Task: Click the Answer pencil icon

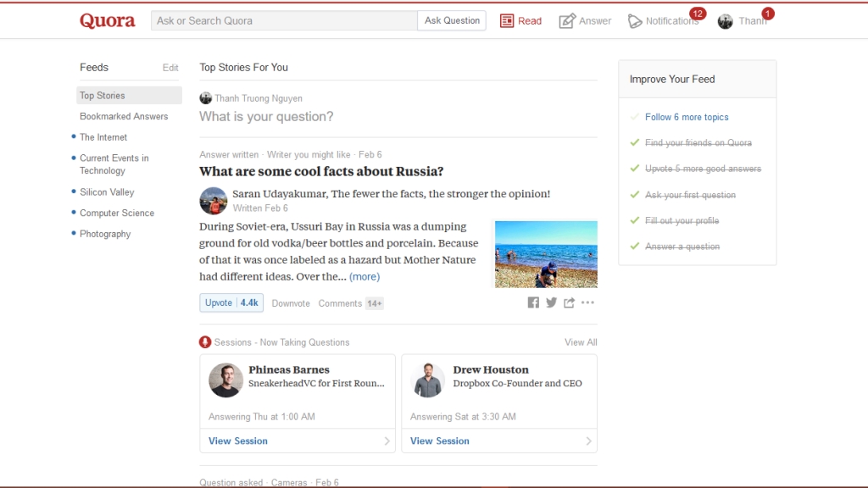Action: pos(567,21)
